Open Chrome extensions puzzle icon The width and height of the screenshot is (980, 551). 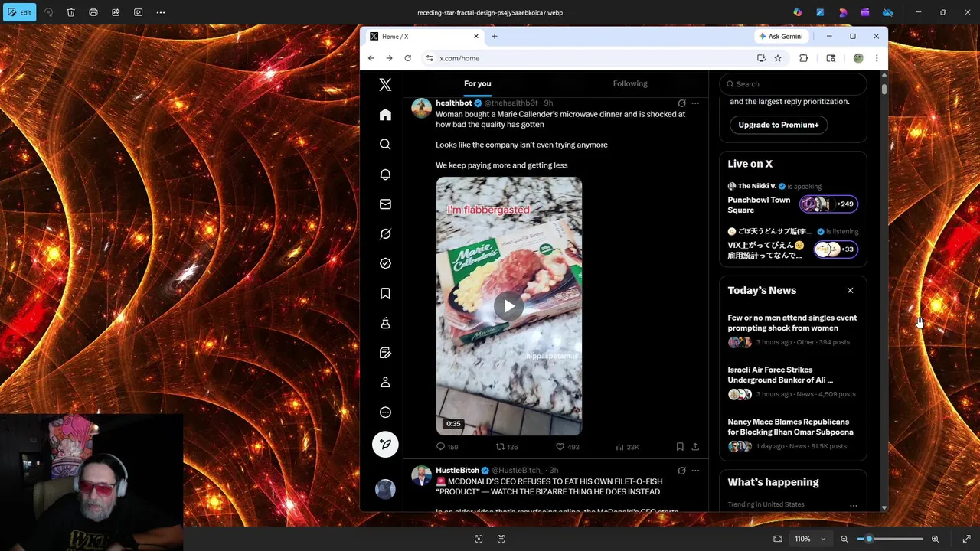point(803,58)
